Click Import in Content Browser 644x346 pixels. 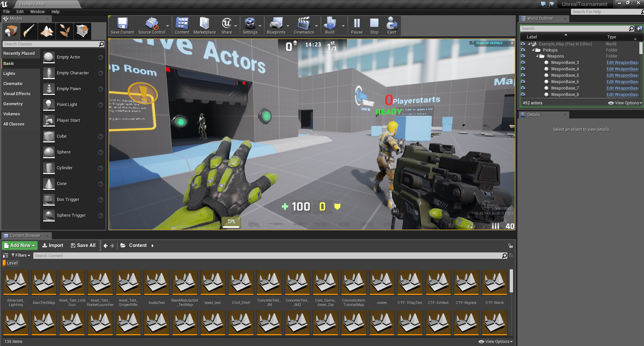click(53, 246)
